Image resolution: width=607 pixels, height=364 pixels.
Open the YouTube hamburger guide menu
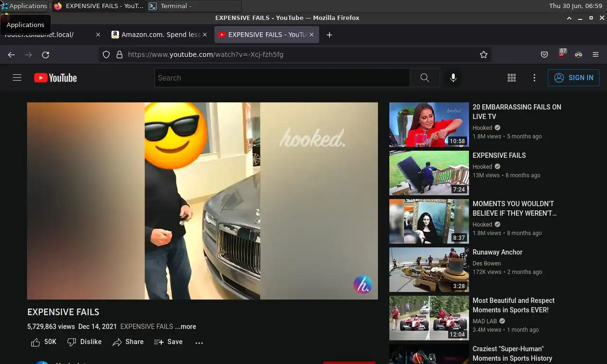(x=17, y=78)
